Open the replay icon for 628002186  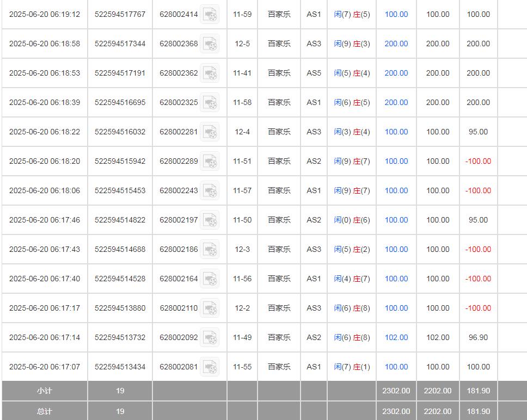tap(210, 250)
